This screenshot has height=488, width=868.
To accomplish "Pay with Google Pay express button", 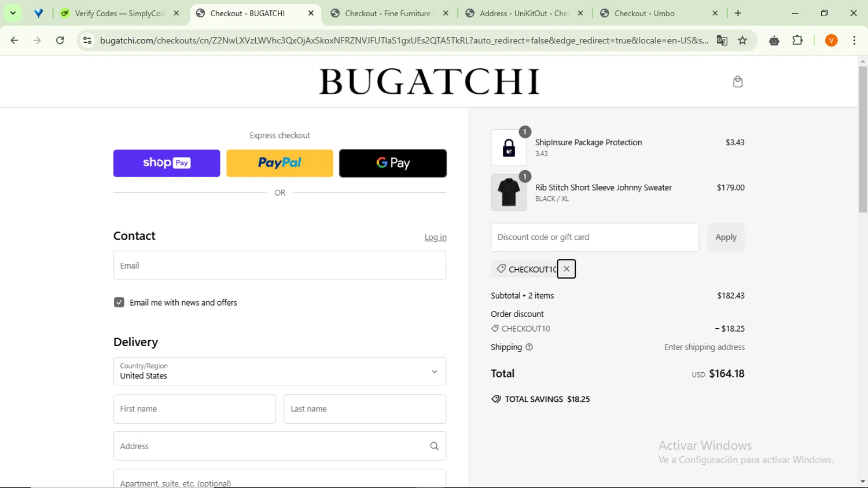I will click(393, 163).
